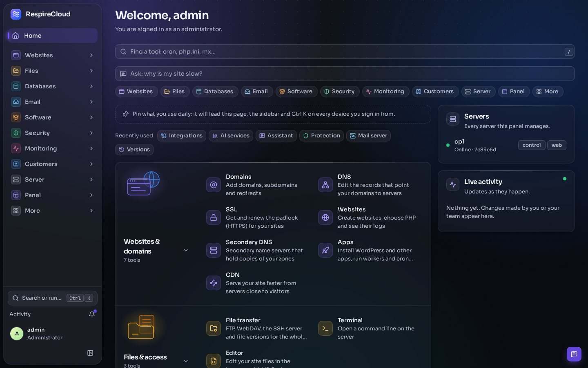This screenshot has height=368, width=588.
Task: Open the recently used Versions chip
Action: tap(134, 150)
